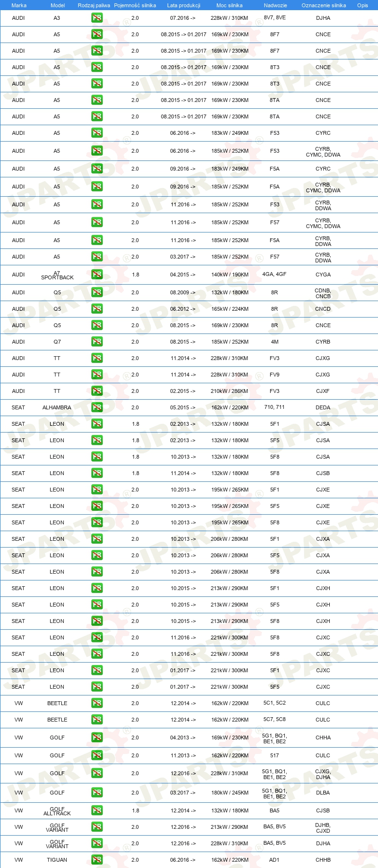Select the 'CNCD' engine code cell

point(323,309)
